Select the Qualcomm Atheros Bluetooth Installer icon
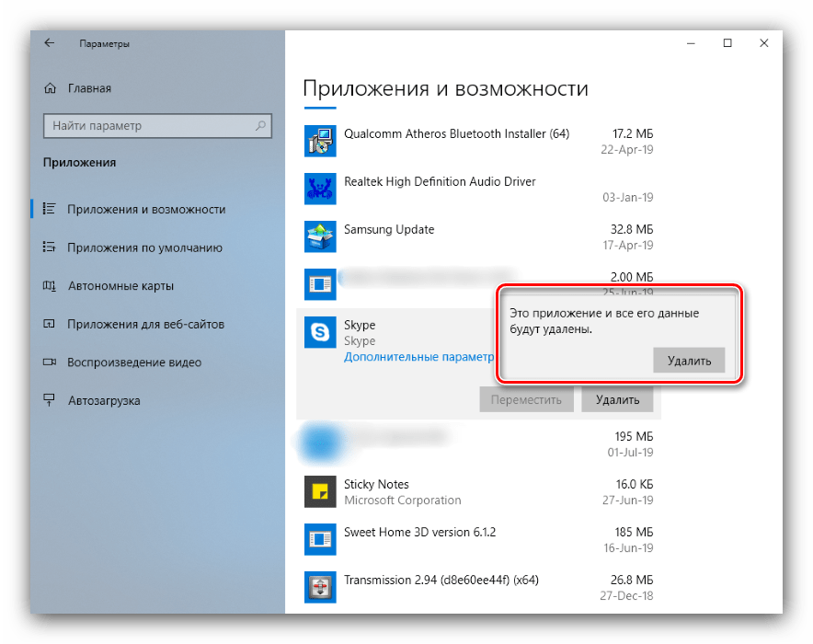This screenshot has width=813, height=644. (320, 141)
